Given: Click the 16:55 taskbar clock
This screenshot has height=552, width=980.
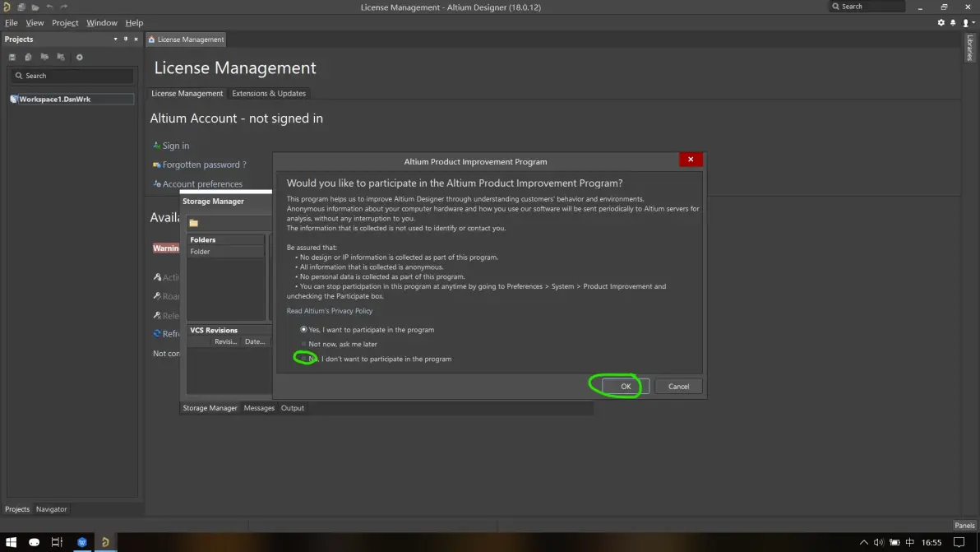Looking at the screenshot, I should (931, 542).
